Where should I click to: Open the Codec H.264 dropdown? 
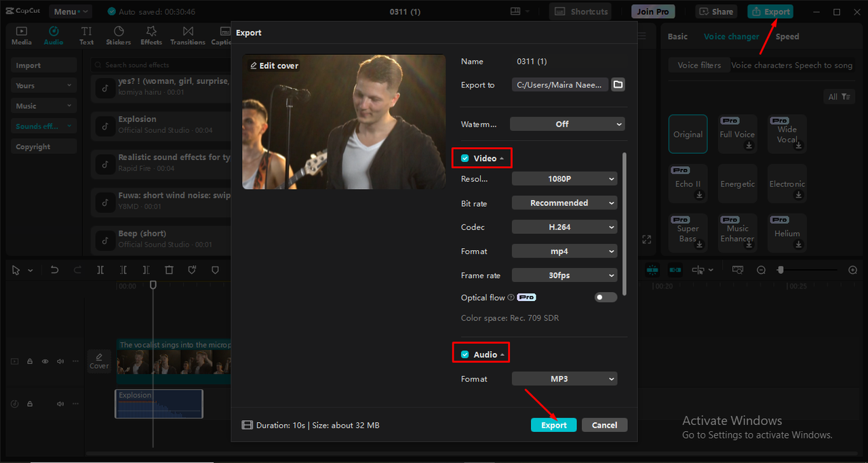point(564,227)
